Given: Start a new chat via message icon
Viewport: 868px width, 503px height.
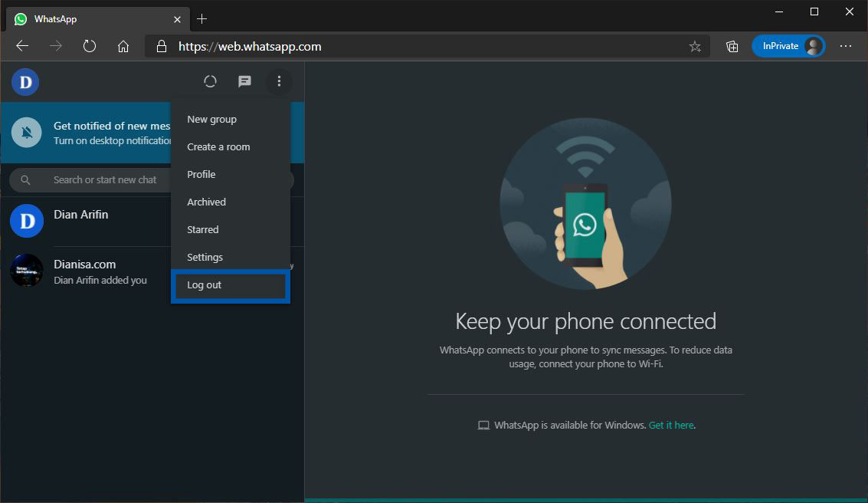Looking at the screenshot, I should (244, 81).
